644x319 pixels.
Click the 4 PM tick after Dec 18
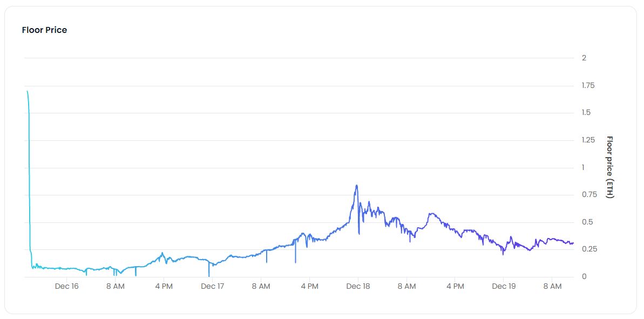455,286
